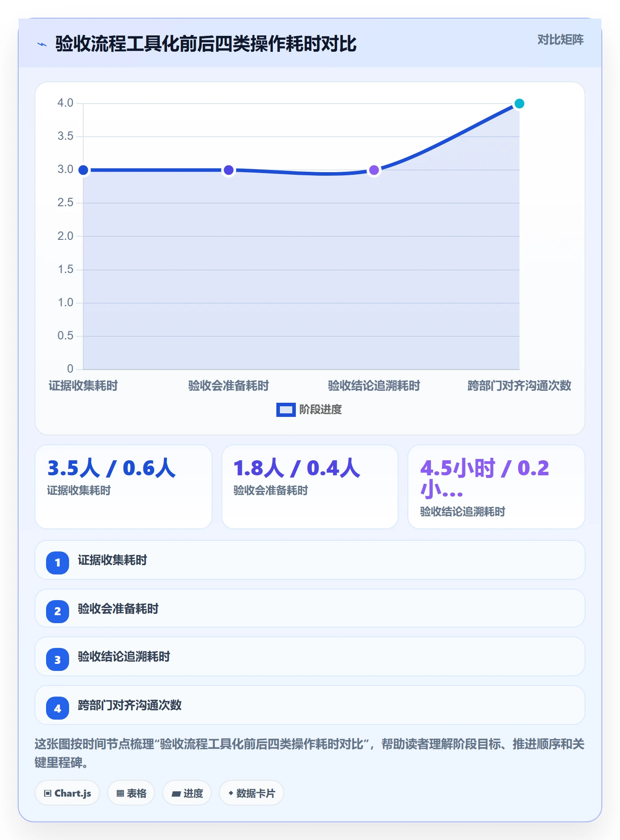Click the y-axis tick label 1.0
This screenshot has width=620, height=840.
point(66,303)
